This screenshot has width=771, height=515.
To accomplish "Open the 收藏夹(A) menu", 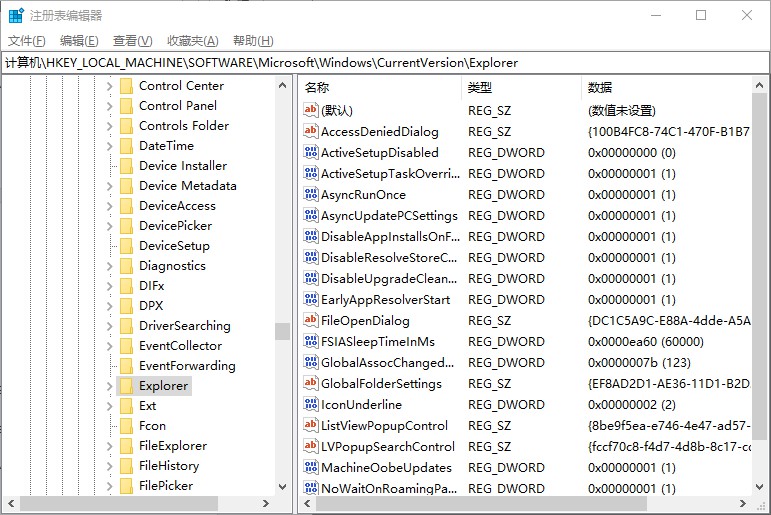I will pos(192,41).
